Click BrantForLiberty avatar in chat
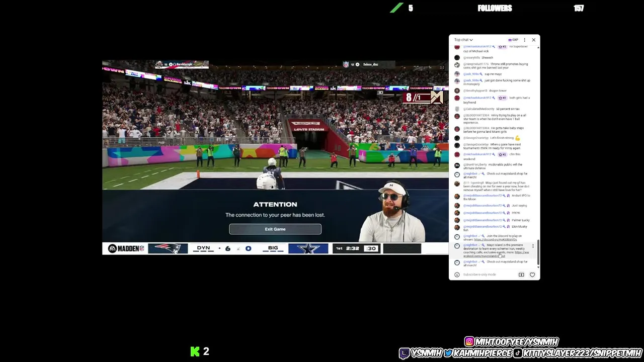Screen dimensions: 644x362 457,165
